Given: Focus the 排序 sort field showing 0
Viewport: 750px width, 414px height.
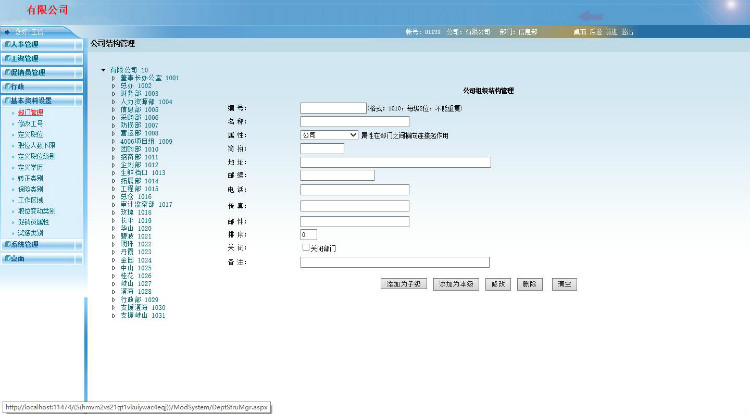Looking at the screenshot, I should [309, 235].
